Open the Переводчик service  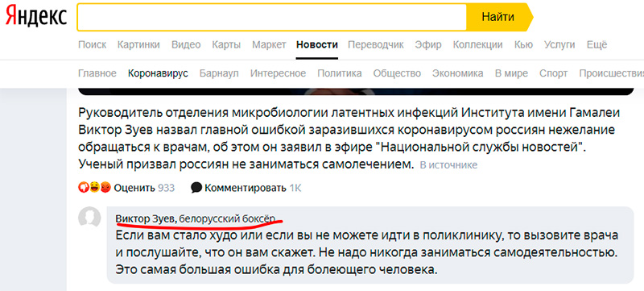(x=376, y=45)
